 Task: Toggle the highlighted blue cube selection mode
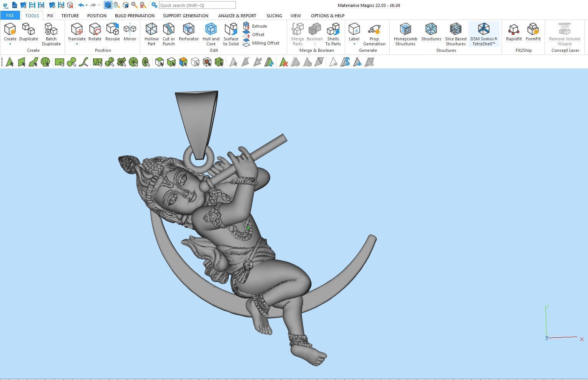[x=108, y=5]
